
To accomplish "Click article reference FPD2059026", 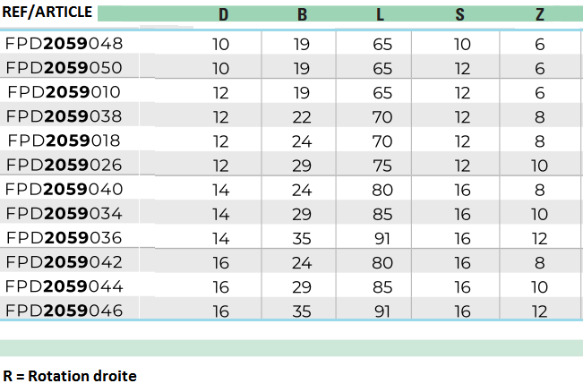I will [x=64, y=165].
